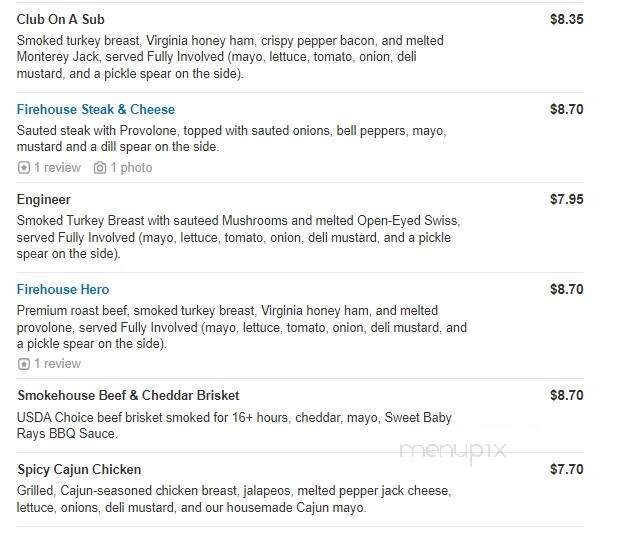Click the Smokehouse Brisket $8.70 price

[x=567, y=395]
